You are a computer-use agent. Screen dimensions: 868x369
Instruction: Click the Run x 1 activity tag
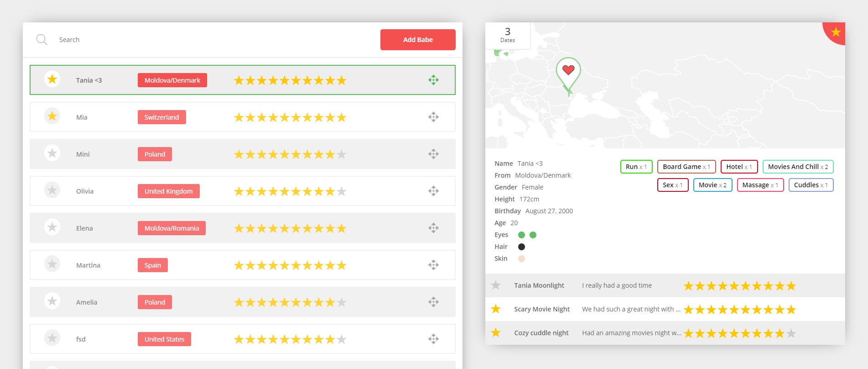pyautogui.click(x=636, y=167)
